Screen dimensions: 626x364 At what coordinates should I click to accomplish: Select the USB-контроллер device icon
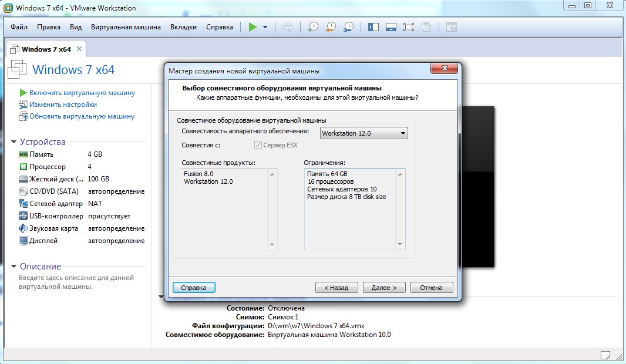point(23,216)
